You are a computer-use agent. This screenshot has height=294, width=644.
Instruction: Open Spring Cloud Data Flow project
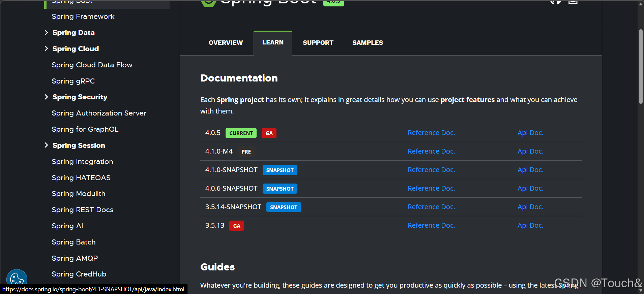[92, 65]
